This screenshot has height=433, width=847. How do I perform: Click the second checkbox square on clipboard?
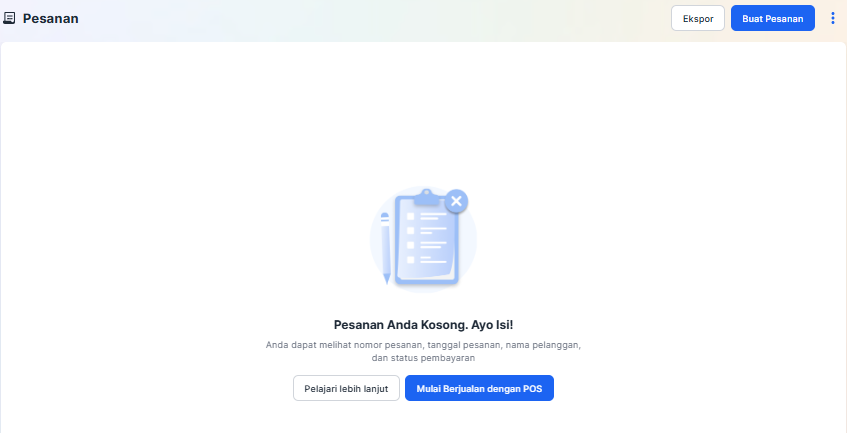click(410, 230)
